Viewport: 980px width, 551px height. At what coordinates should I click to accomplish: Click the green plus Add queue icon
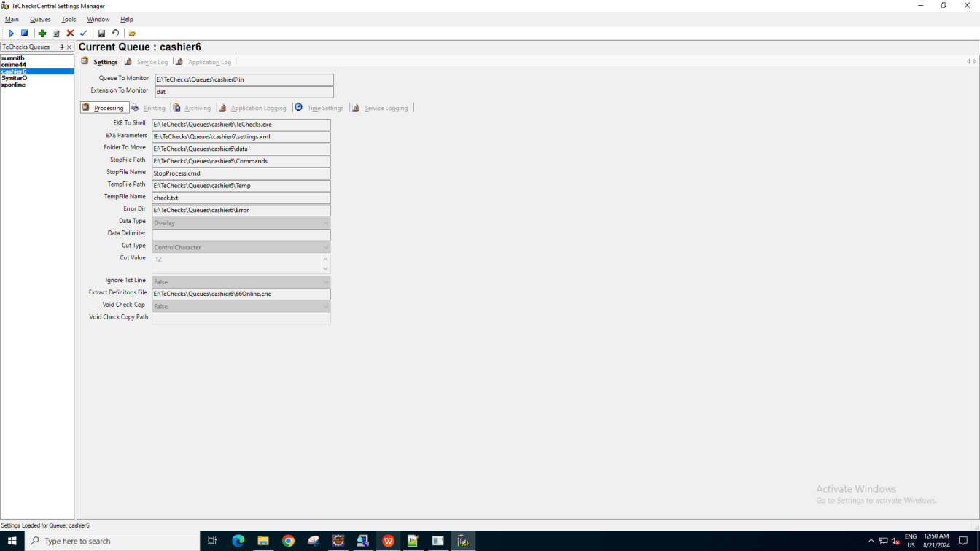point(42,34)
